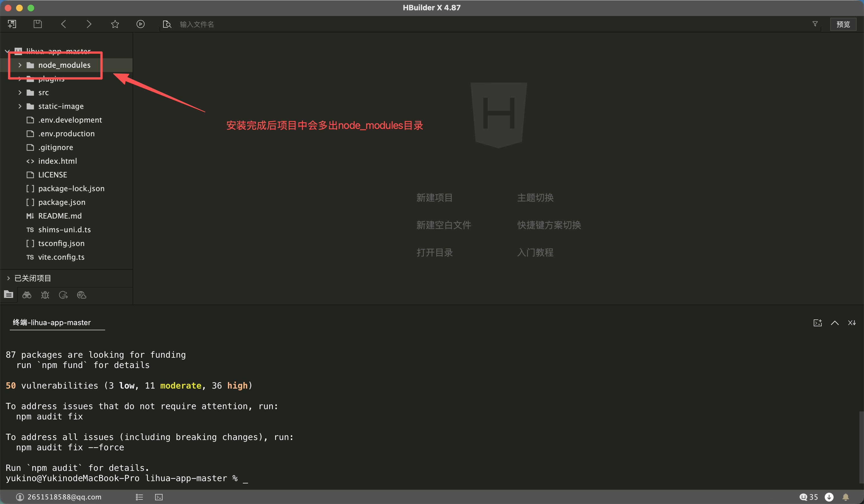
Task: Expand the src folder
Action: [x=20, y=93]
